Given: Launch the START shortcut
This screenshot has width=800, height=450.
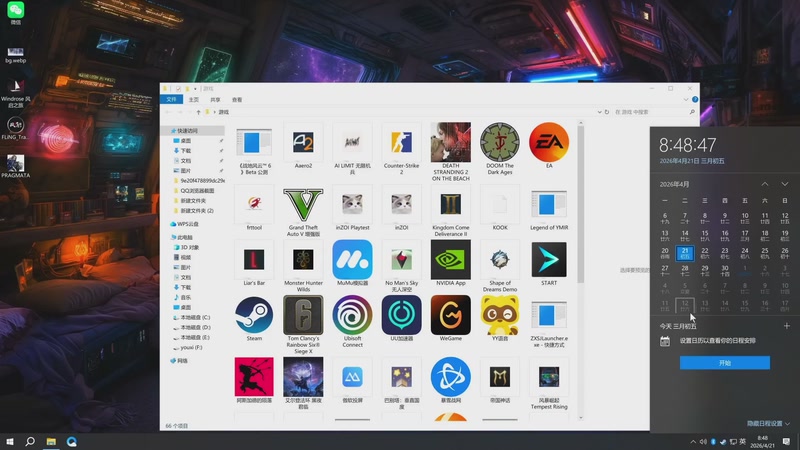Looking at the screenshot, I should pos(549,263).
